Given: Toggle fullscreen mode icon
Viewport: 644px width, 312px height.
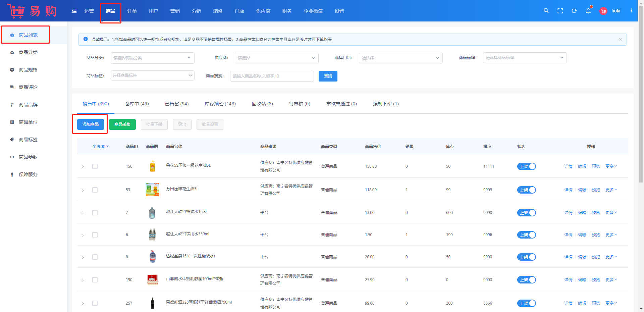Looking at the screenshot, I should click(x=560, y=11).
